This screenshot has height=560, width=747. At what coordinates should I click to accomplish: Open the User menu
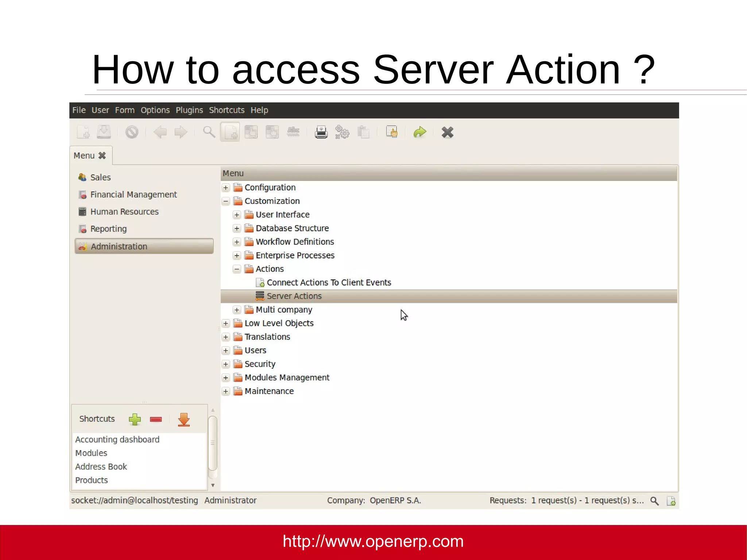pyautogui.click(x=100, y=110)
